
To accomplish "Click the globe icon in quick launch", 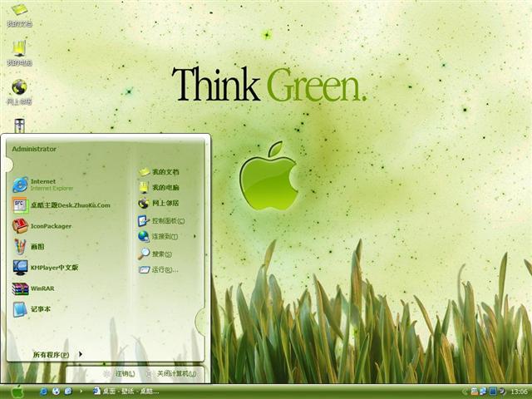I will click(56, 392).
